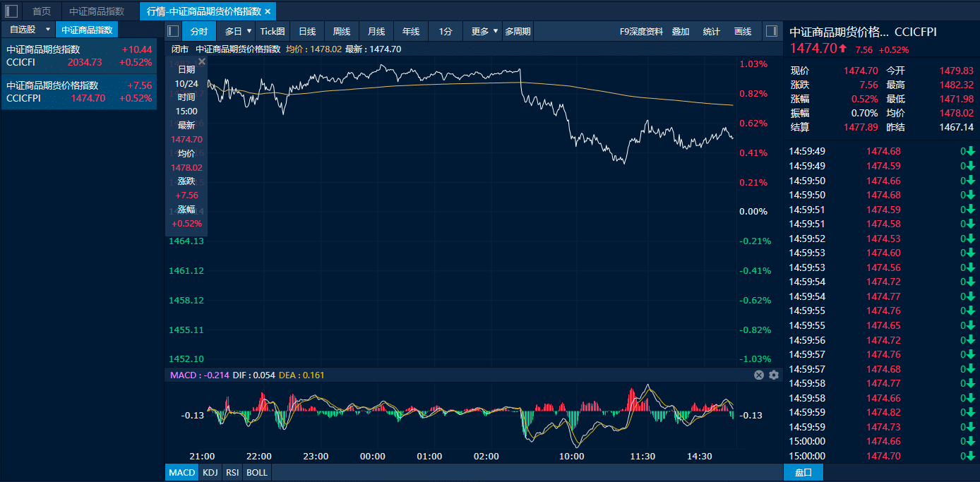
Task: Enable the BOLL indicator
Action: [x=257, y=472]
